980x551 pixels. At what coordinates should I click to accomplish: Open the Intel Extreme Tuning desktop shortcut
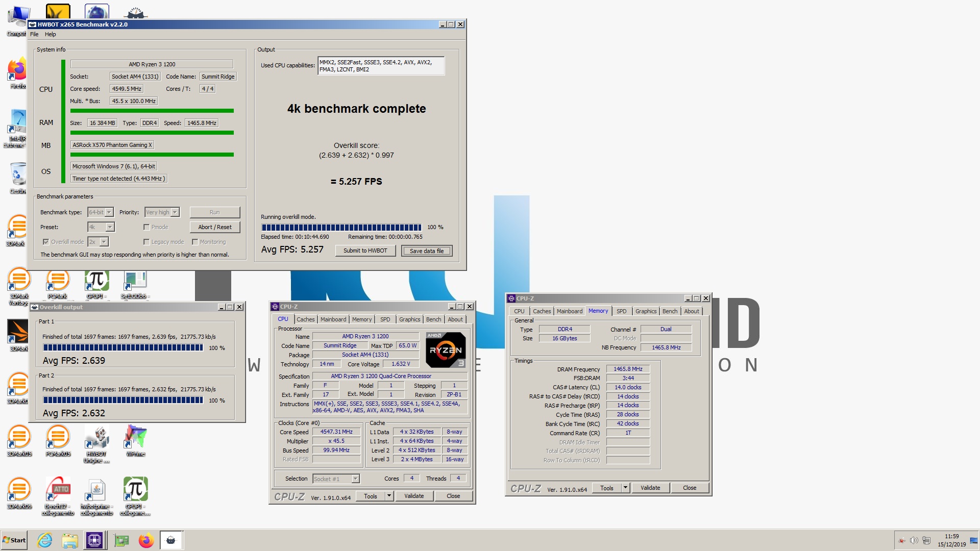(x=16, y=129)
